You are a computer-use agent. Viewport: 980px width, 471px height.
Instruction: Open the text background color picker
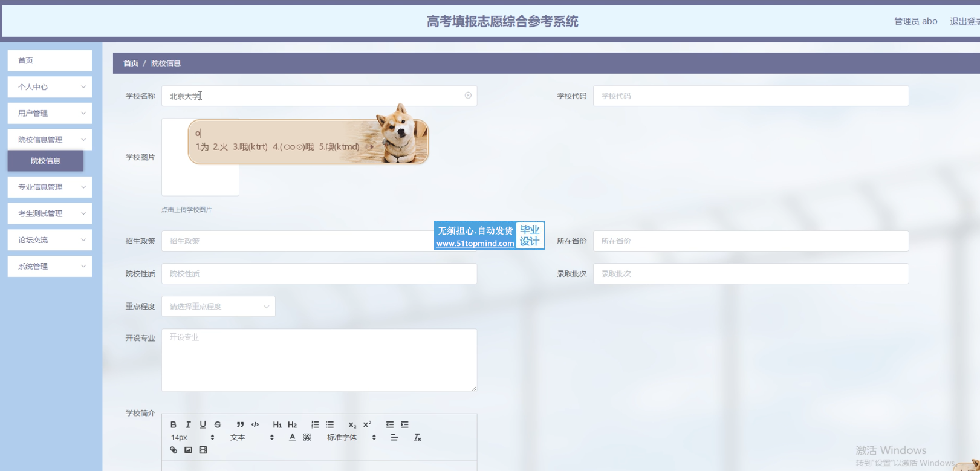coord(307,437)
